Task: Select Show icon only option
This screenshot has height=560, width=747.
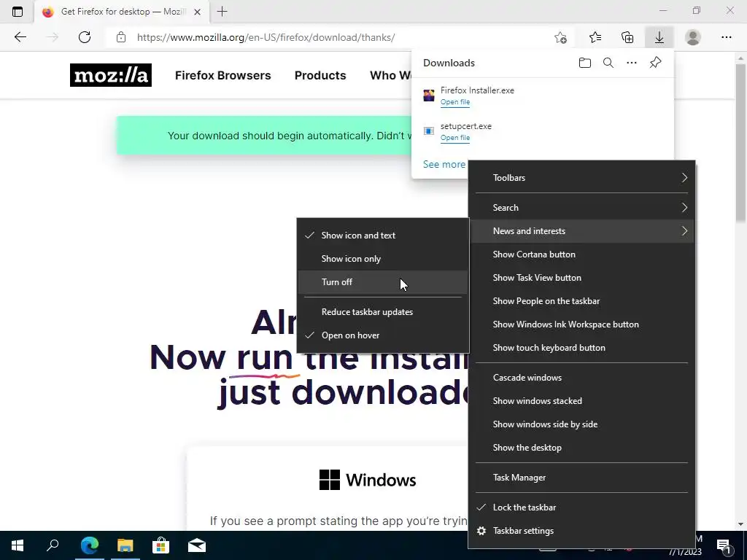Action: point(382,259)
